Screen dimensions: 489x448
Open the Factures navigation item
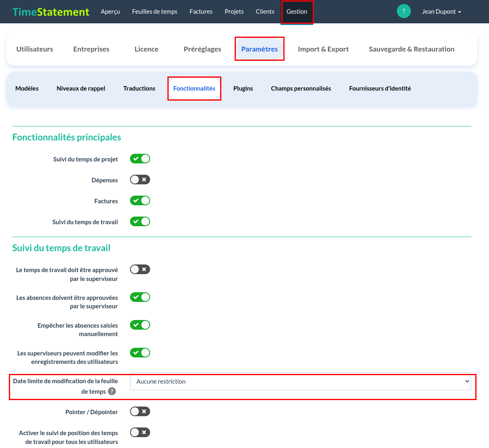coord(201,12)
